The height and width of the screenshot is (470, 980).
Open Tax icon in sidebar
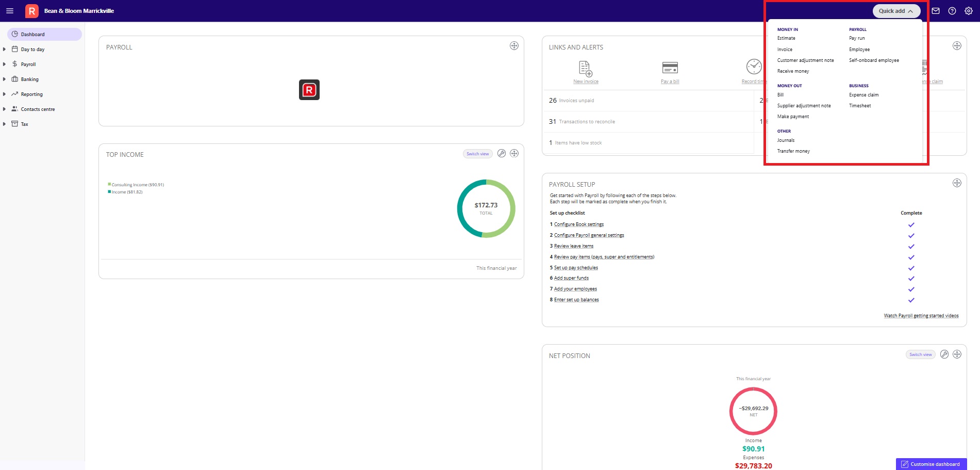(x=15, y=124)
